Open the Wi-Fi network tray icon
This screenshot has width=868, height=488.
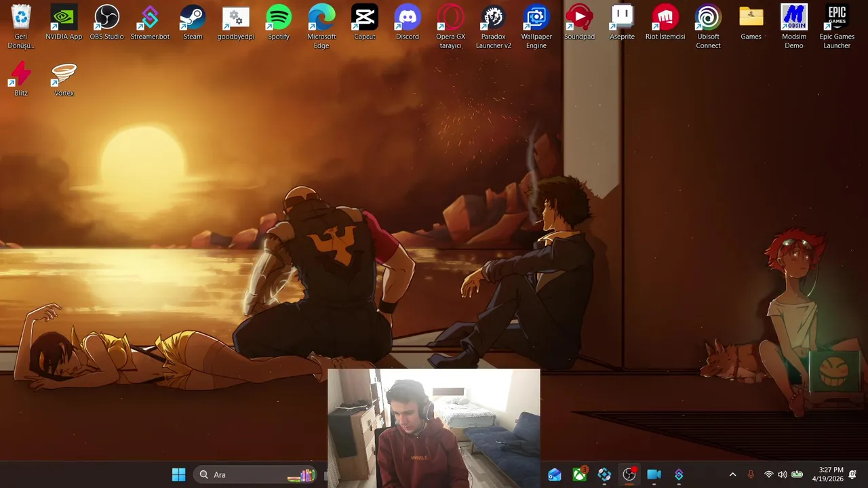coord(768,474)
